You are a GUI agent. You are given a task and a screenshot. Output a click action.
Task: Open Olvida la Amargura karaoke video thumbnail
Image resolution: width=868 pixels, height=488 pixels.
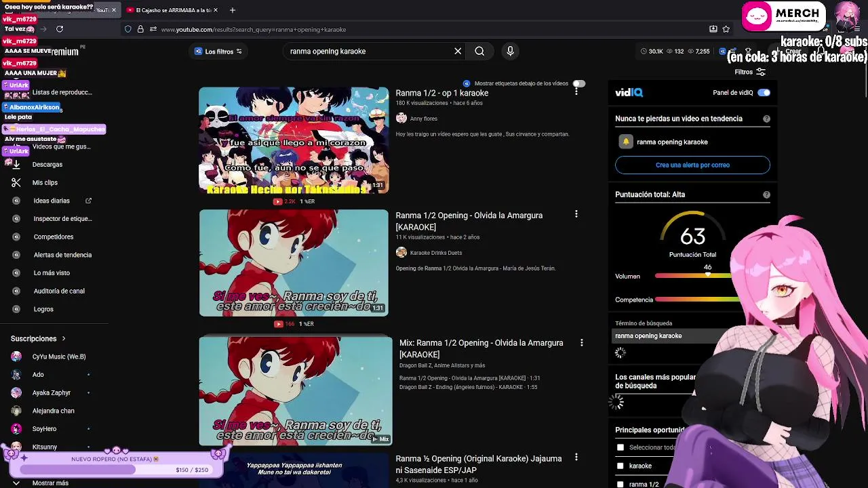294,263
